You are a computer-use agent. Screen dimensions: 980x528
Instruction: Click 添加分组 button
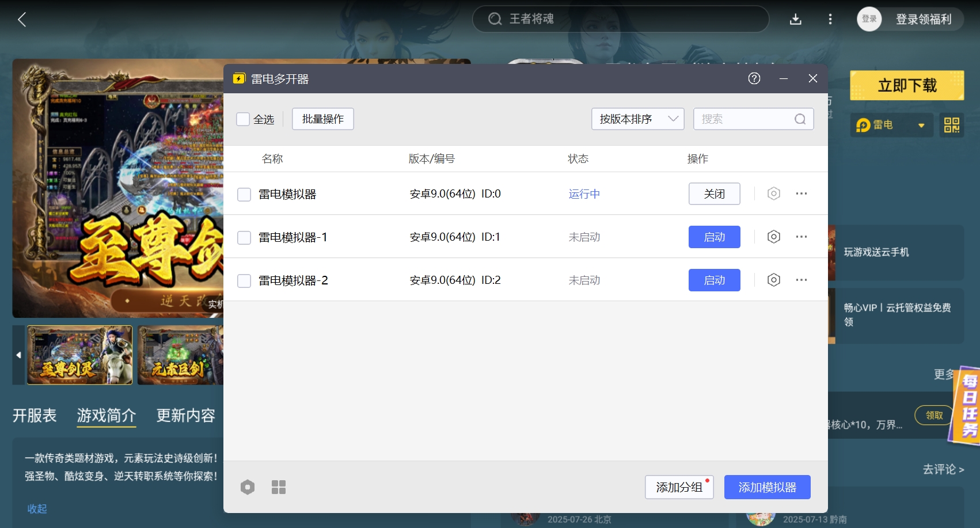click(679, 487)
